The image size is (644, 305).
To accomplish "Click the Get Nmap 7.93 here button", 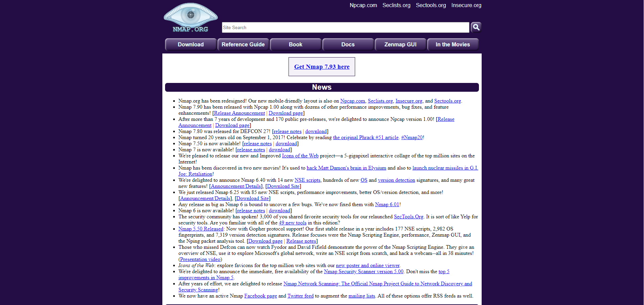I will [322, 67].
